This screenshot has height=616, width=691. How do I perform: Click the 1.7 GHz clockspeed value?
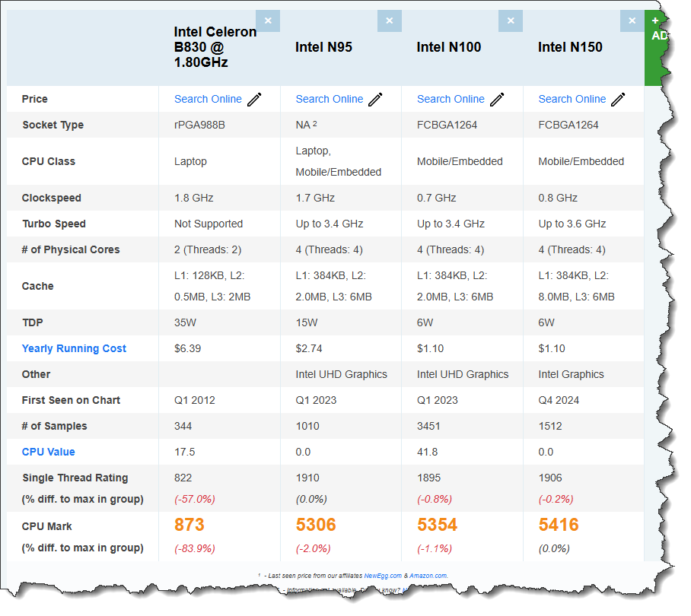[315, 198]
